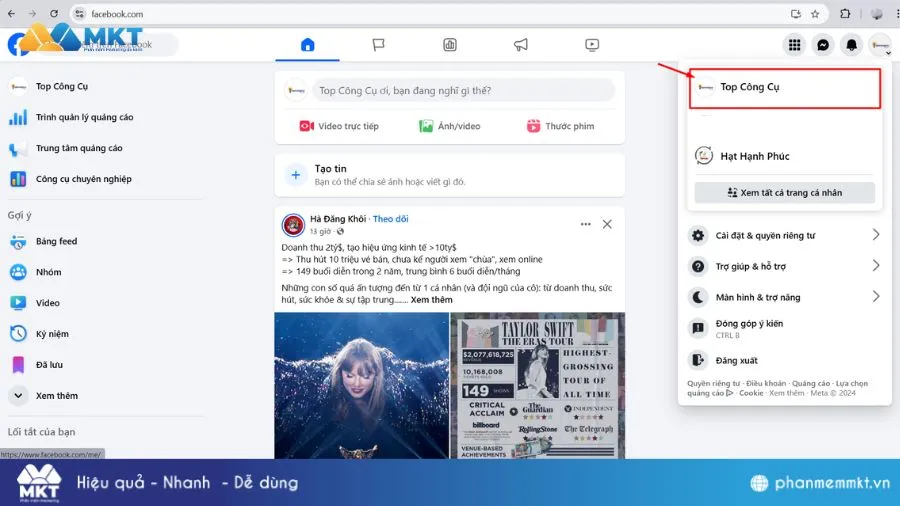Add Ảnh/video to post

point(449,126)
